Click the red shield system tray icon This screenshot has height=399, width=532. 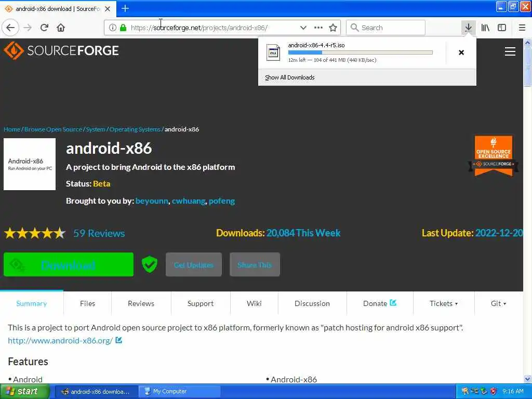pos(494,391)
